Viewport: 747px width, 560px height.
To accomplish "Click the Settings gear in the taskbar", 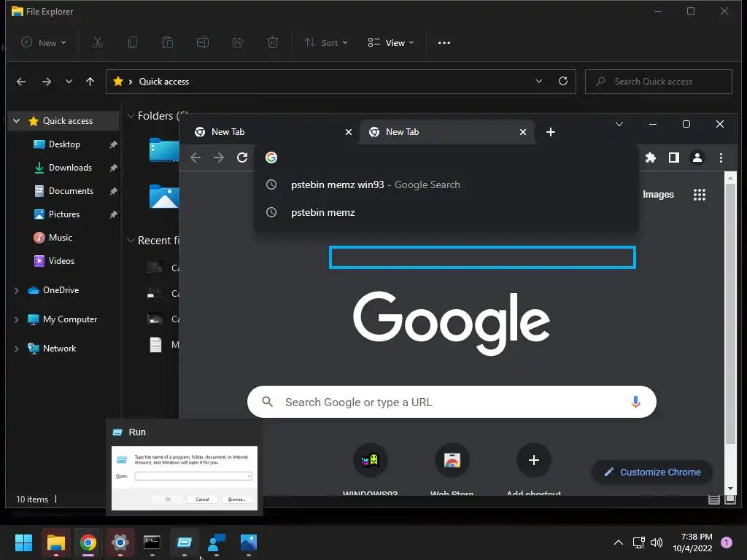I will pyautogui.click(x=120, y=542).
